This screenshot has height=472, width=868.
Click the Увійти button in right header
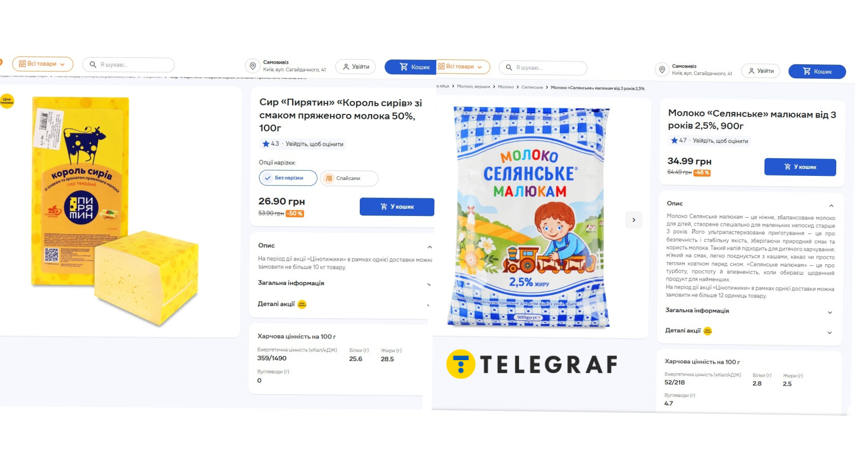760,71
